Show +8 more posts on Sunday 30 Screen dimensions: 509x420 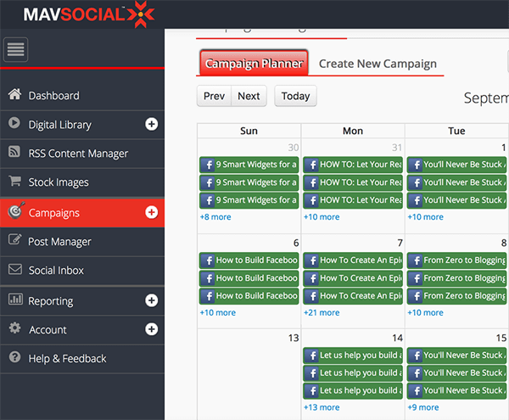coord(215,217)
